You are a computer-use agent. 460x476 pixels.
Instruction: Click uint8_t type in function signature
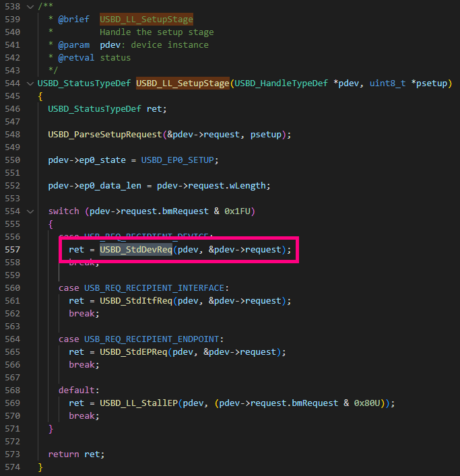point(387,83)
